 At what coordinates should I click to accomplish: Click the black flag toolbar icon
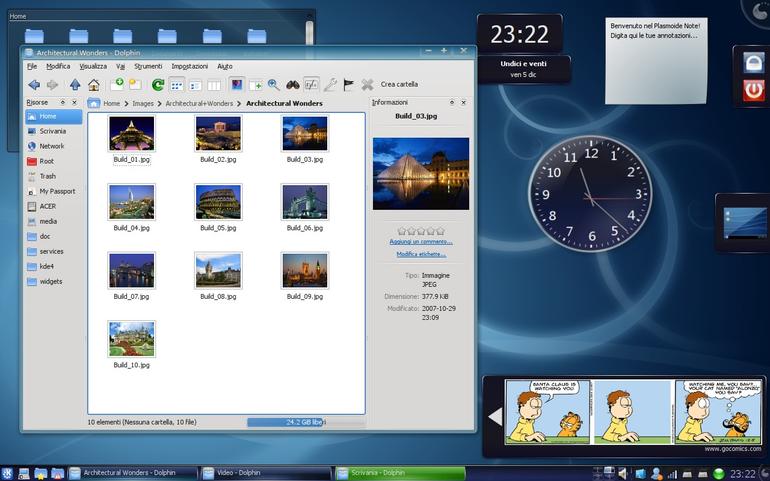click(349, 85)
